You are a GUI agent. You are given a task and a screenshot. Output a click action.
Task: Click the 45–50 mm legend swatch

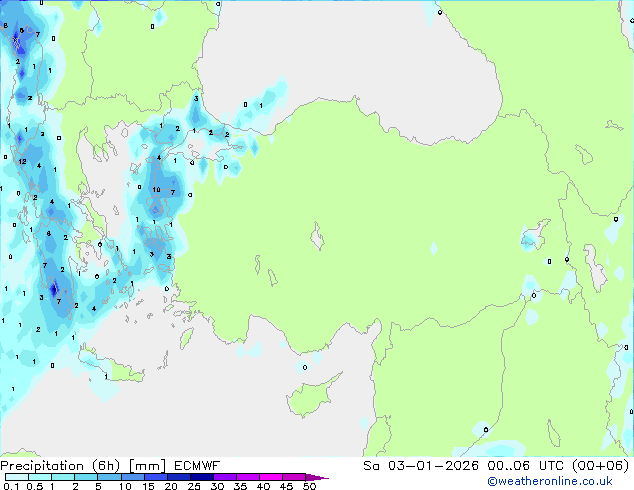(x=294, y=477)
